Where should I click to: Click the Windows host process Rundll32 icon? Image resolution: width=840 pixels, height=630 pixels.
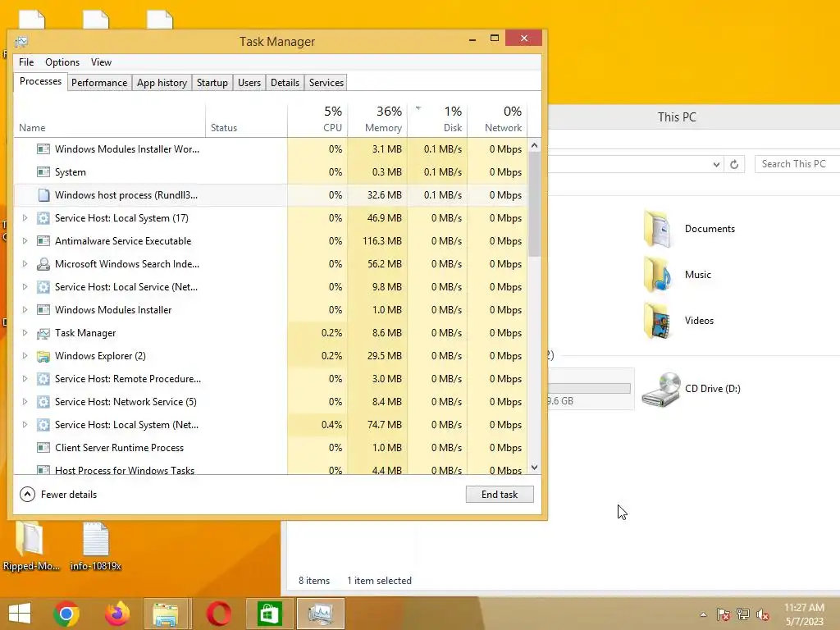[x=43, y=195]
